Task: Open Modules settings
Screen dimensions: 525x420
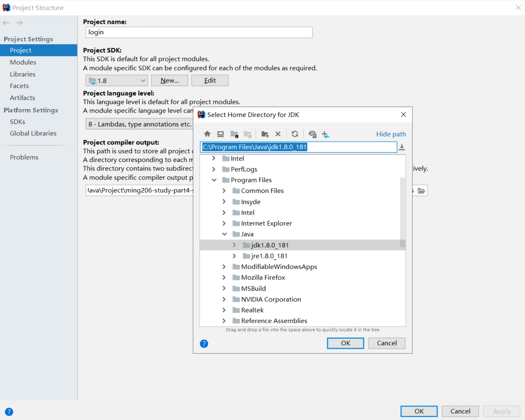Action: pos(23,62)
